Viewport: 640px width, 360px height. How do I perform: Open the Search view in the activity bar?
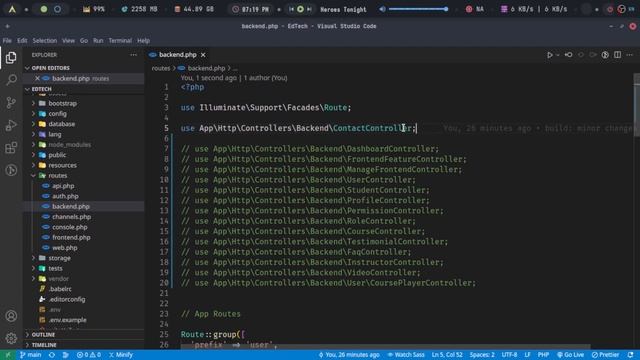(x=11, y=80)
